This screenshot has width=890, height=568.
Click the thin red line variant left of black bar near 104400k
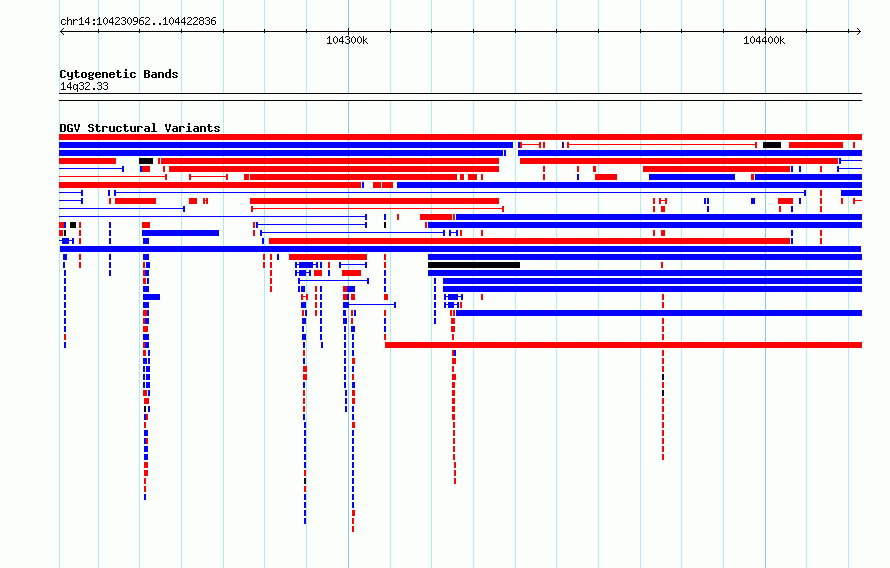click(662, 145)
